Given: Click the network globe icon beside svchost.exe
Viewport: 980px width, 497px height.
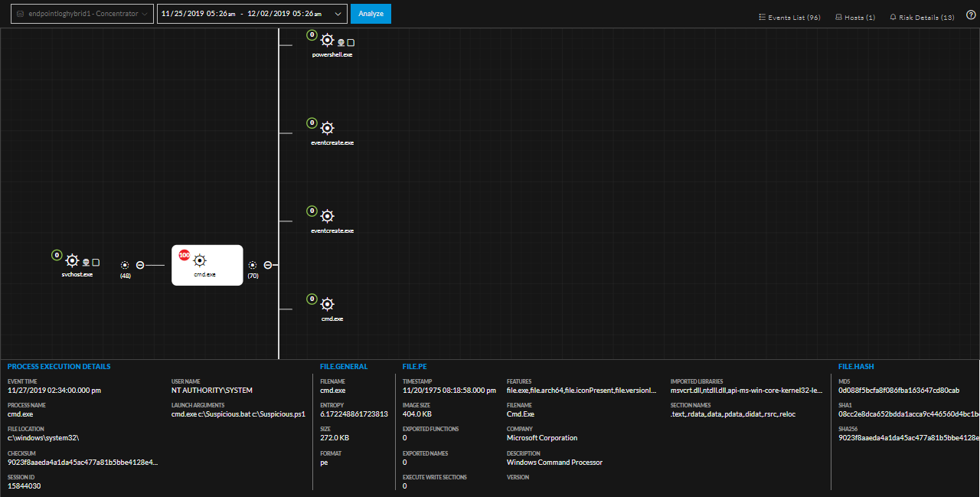Looking at the screenshot, I should 87,262.
